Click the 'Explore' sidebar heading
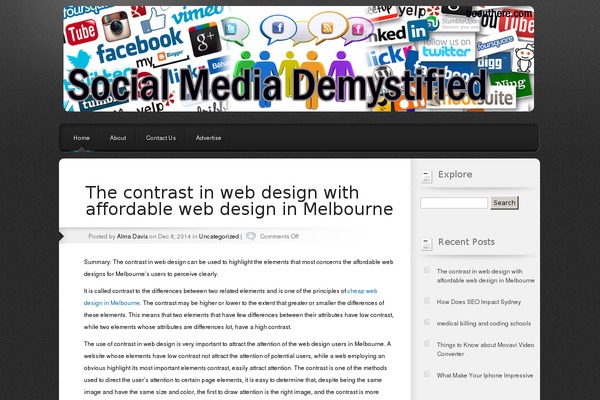600x400 pixels. (455, 175)
